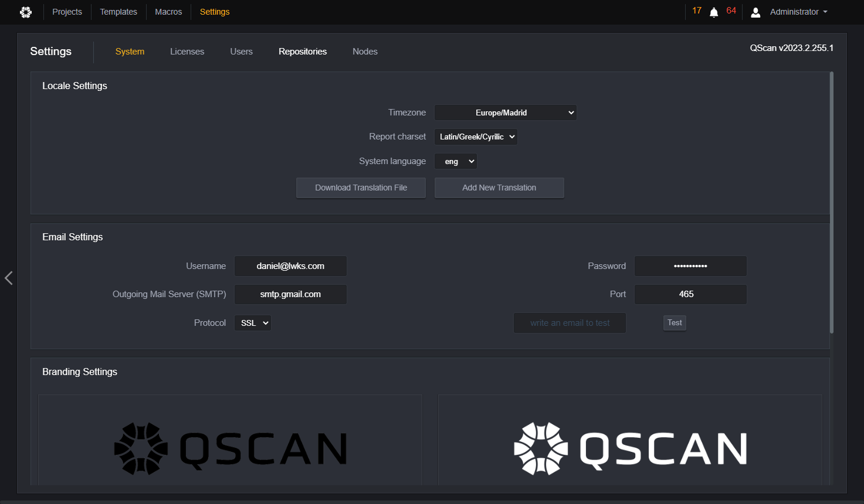Click the QScan v2023.2.255.1 version text
The image size is (864, 504).
coord(792,48)
